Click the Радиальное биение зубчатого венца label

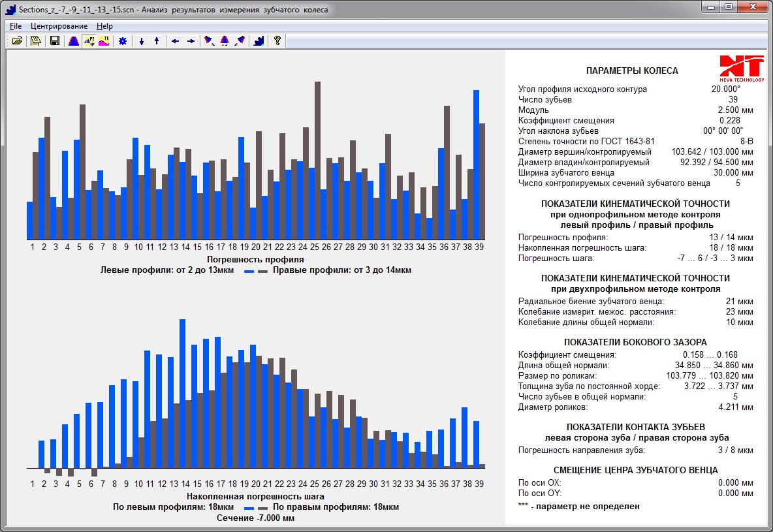coord(591,302)
